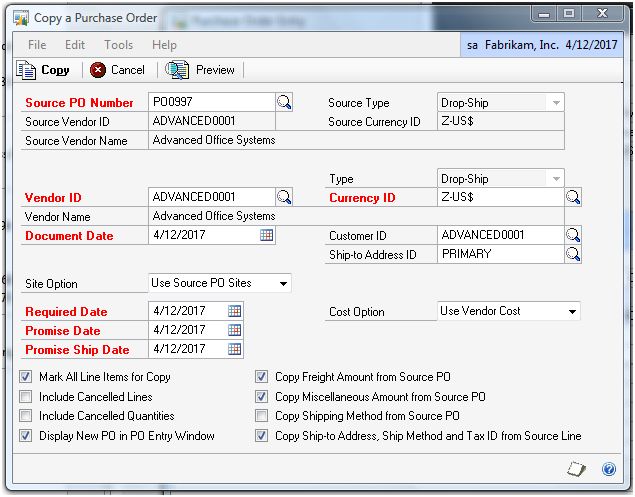635x497 pixels.
Task: Expand the Type dropdown showing Drop-Ship
Action: (556, 179)
